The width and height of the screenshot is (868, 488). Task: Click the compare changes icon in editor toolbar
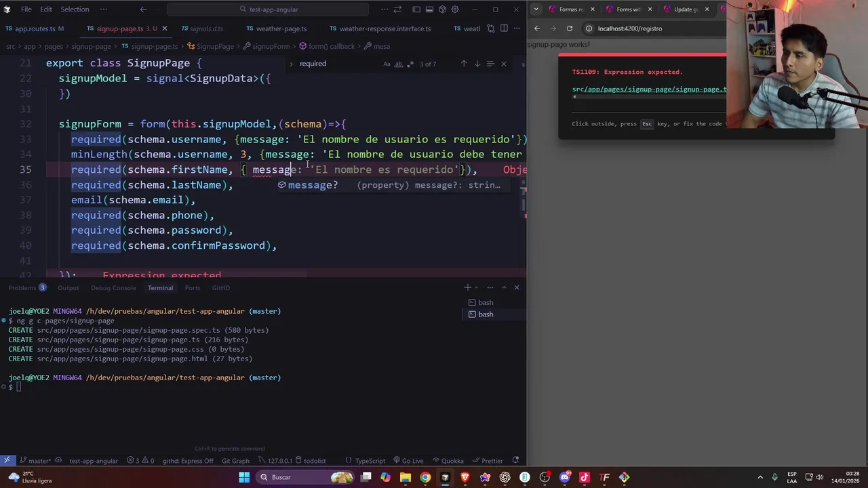click(x=491, y=28)
